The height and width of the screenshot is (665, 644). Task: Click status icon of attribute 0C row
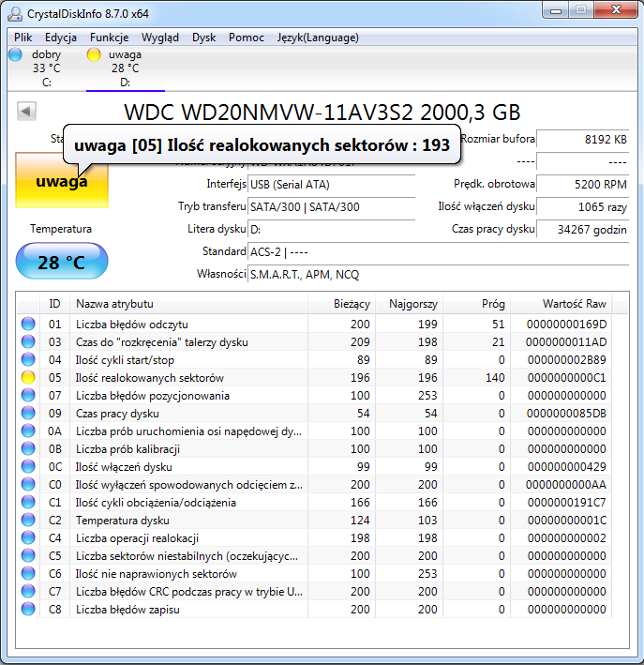point(28,466)
